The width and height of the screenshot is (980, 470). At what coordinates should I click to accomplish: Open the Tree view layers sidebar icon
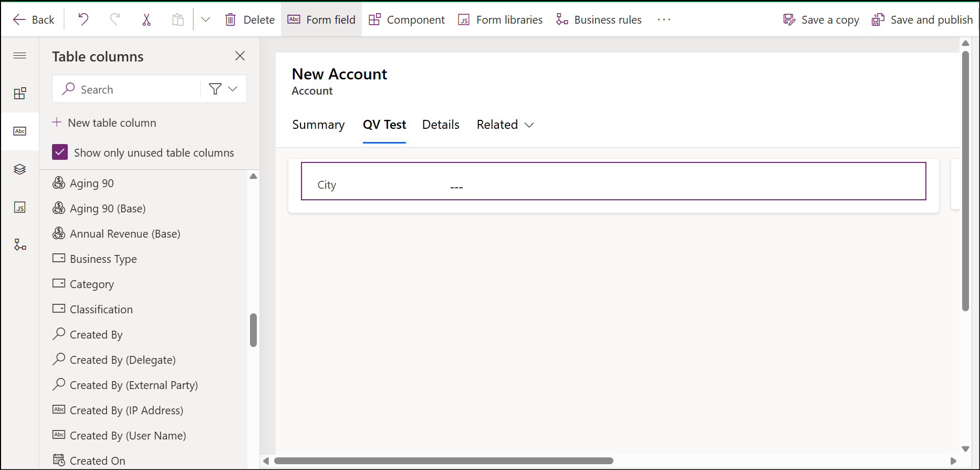(x=20, y=169)
